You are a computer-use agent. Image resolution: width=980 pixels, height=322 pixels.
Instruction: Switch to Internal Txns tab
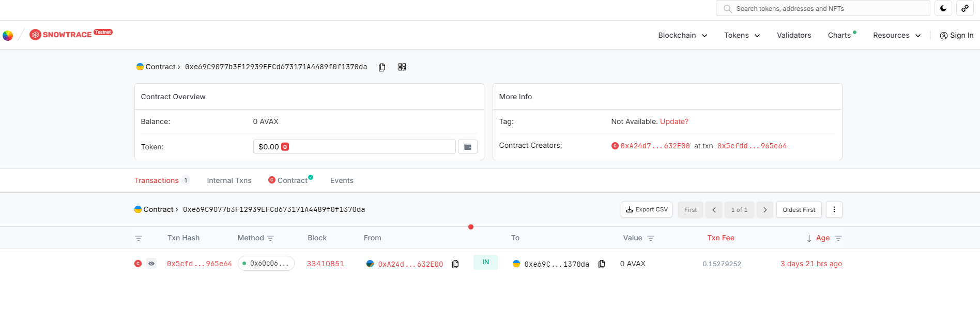click(x=229, y=180)
